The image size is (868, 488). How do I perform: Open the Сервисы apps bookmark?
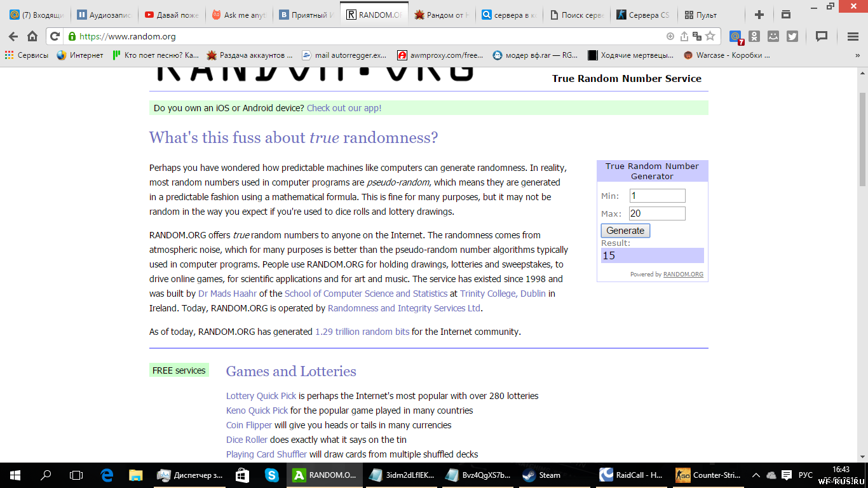27,55
